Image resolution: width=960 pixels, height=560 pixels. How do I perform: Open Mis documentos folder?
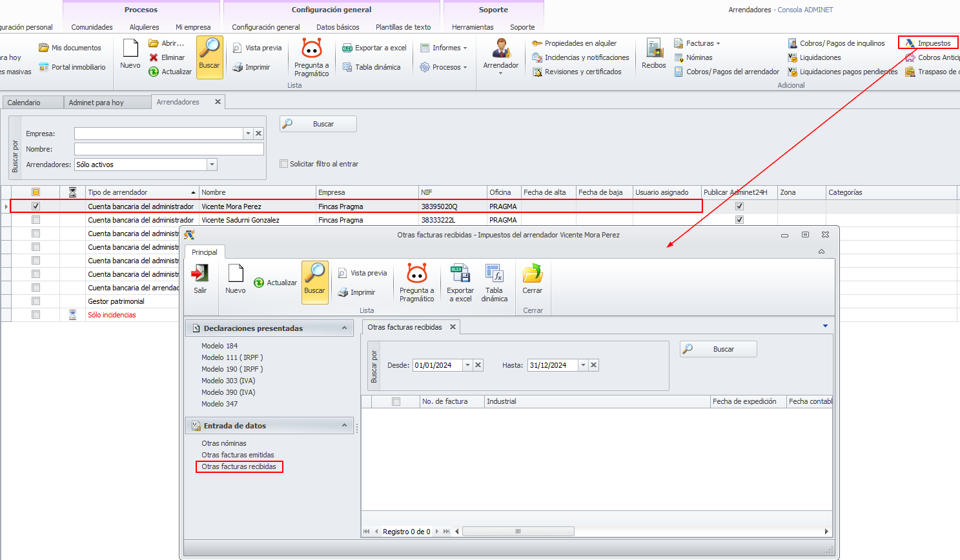tap(70, 48)
